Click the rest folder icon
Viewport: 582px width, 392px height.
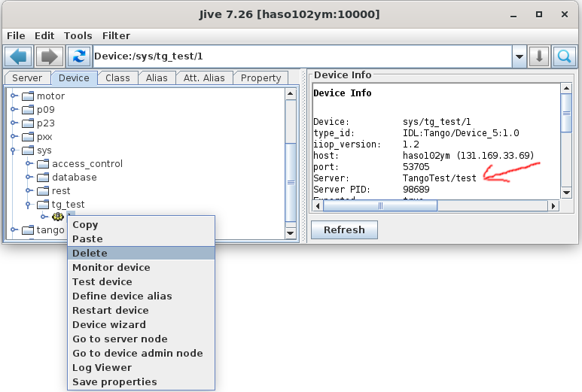coord(43,191)
